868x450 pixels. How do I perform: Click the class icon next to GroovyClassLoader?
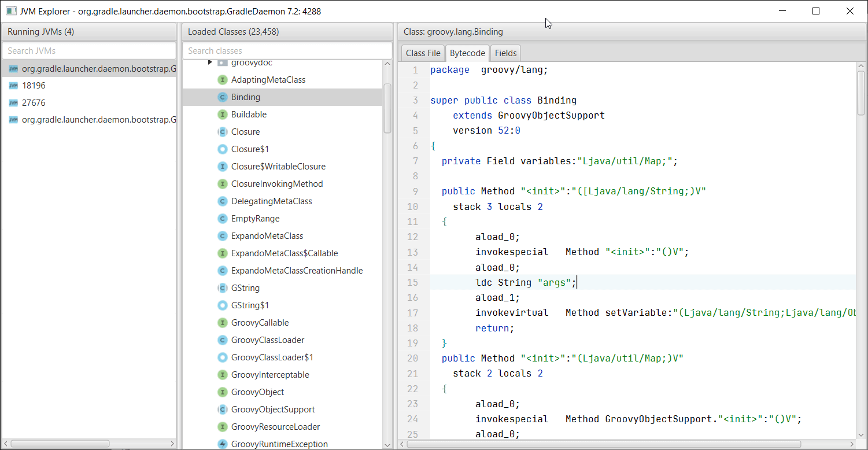click(x=222, y=340)
